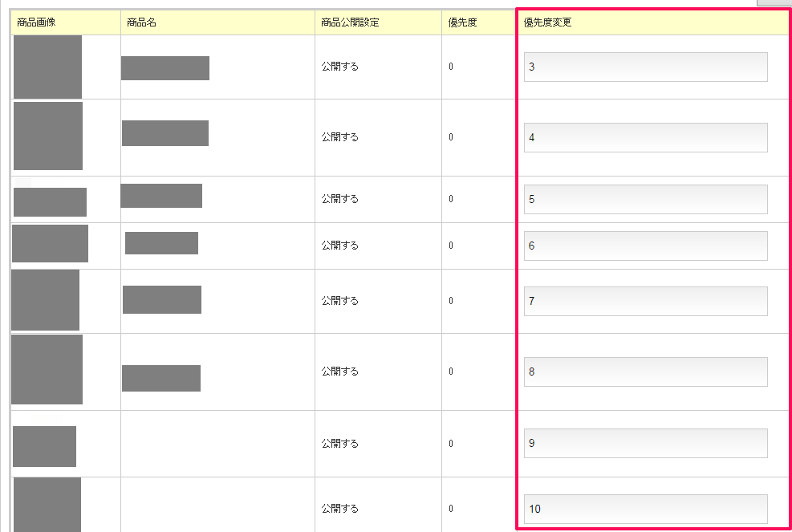The width and height of the screenshot is (792, 532).
Task: Click the second row's product name
Action: (x=165, y=133)
